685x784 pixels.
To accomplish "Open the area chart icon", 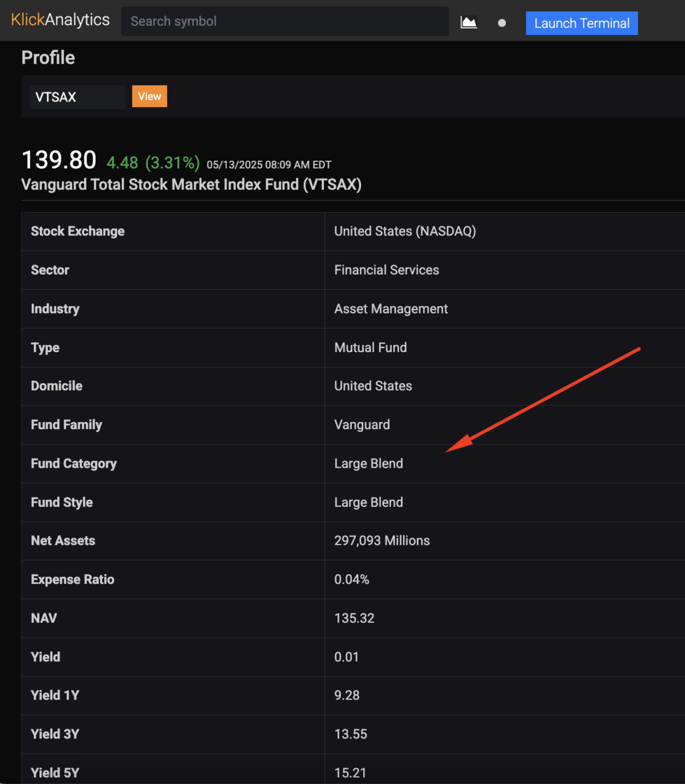I will pyautogui.click(x=469, y=22).
